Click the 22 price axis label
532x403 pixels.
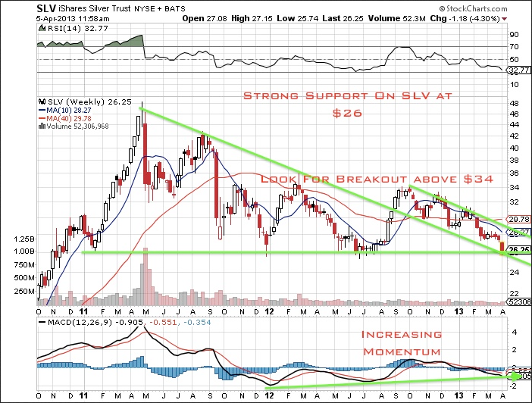coord(515,293)
